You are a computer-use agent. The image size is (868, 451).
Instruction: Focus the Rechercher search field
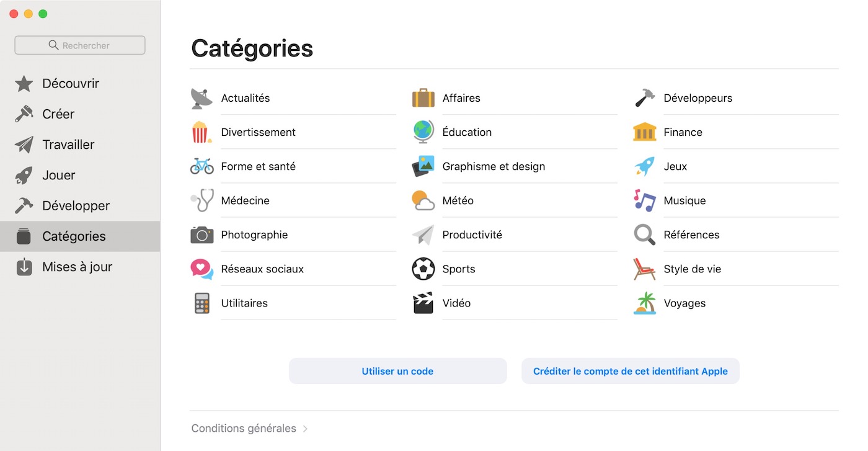(80, 45)
